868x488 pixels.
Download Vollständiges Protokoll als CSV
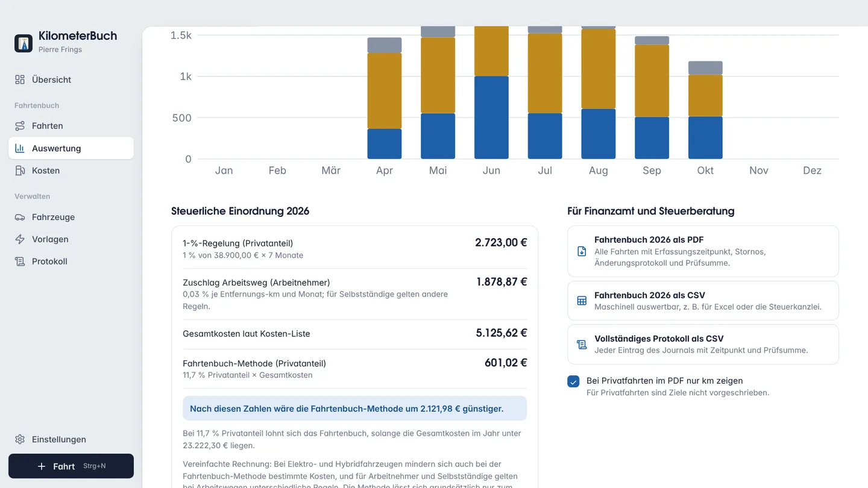pyautogui.click(x=703, y=345)
